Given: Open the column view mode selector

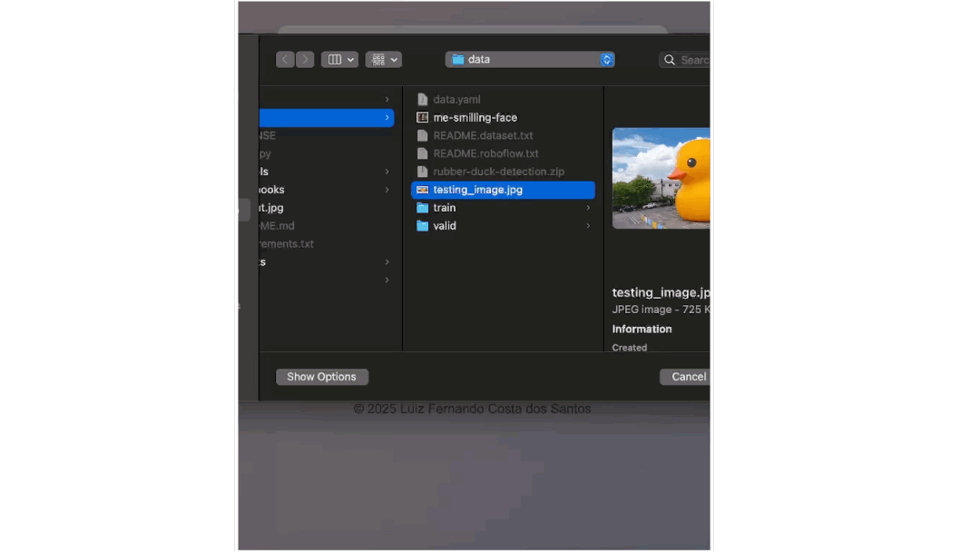Looking at the screenshot, I should click(339, 60).
